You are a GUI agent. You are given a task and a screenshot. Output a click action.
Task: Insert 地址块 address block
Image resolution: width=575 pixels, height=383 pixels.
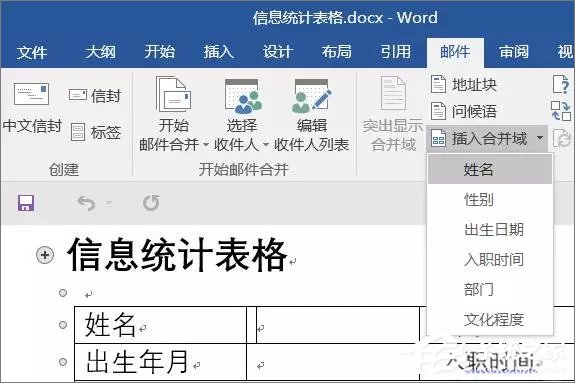(x=464, y=84)
